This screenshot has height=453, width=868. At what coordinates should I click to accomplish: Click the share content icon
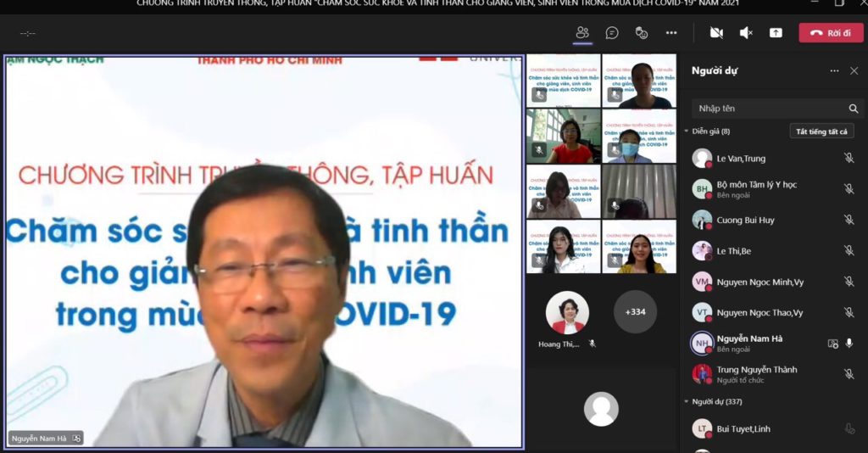point(776,33)
